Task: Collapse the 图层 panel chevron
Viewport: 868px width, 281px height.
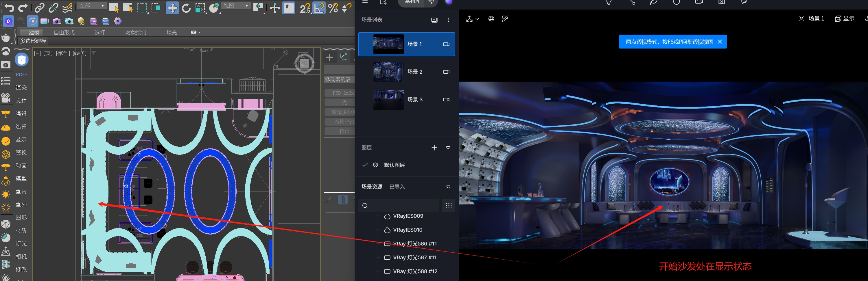Action: (448, 147)
